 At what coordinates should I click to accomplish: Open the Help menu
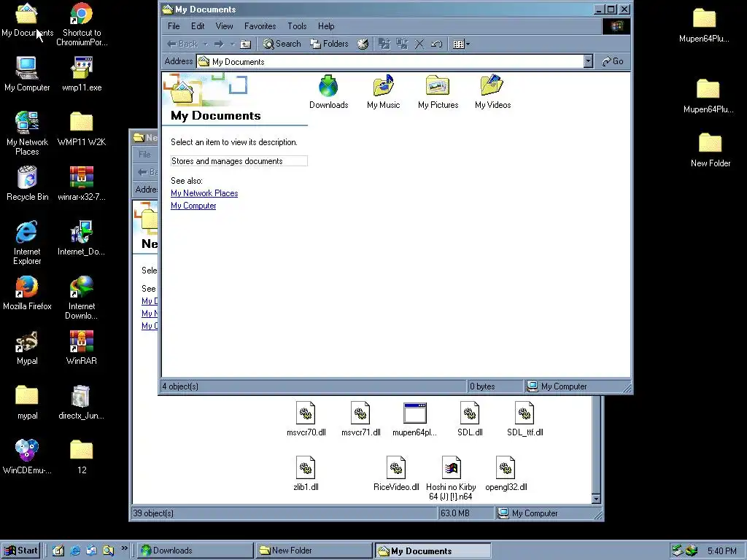pyautogui.click(x=326, y=26)
